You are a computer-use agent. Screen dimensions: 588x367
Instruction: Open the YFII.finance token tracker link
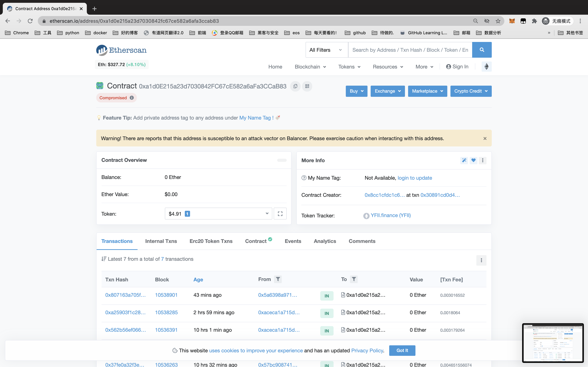(390, 215)
